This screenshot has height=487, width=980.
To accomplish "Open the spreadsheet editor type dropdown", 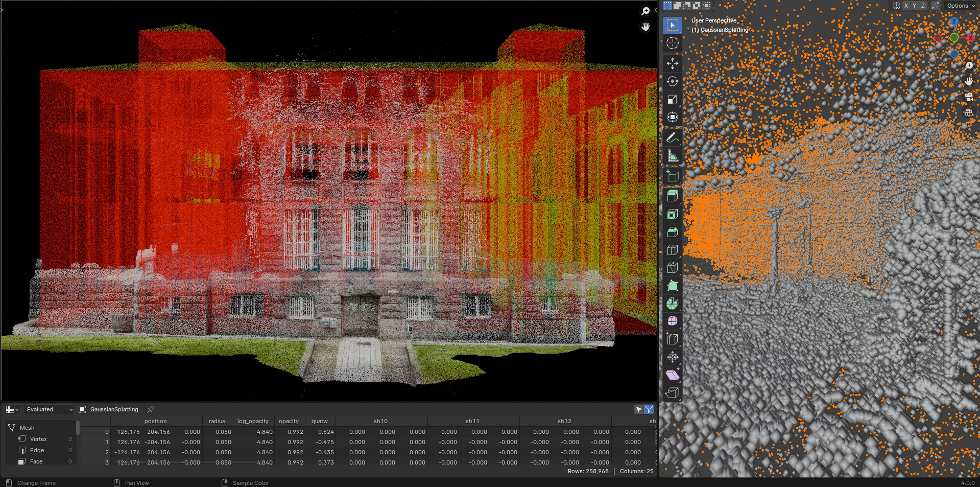I will (12, 409).
